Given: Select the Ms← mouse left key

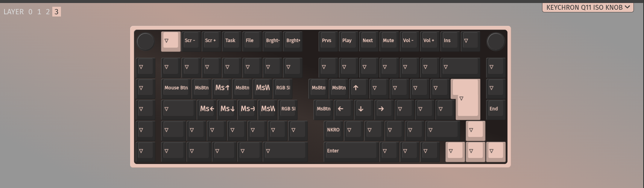Looking at the screenshot, I should click(x=207, y=110).
